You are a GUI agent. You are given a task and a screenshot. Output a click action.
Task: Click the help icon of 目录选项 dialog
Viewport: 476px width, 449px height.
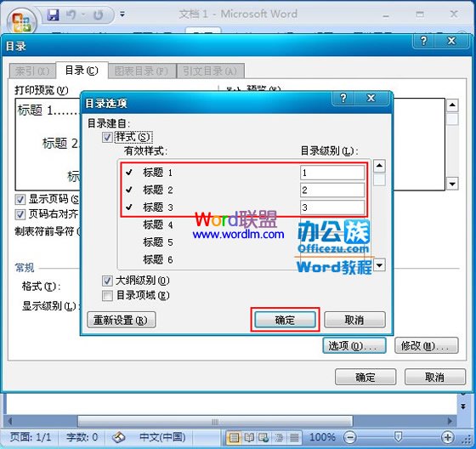[343, 98]
